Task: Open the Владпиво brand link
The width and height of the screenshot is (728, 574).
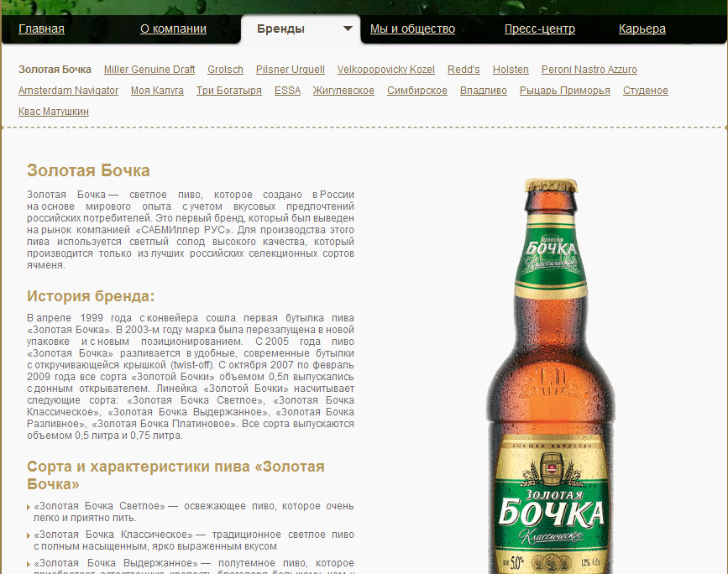Action: tap(484, 91)
